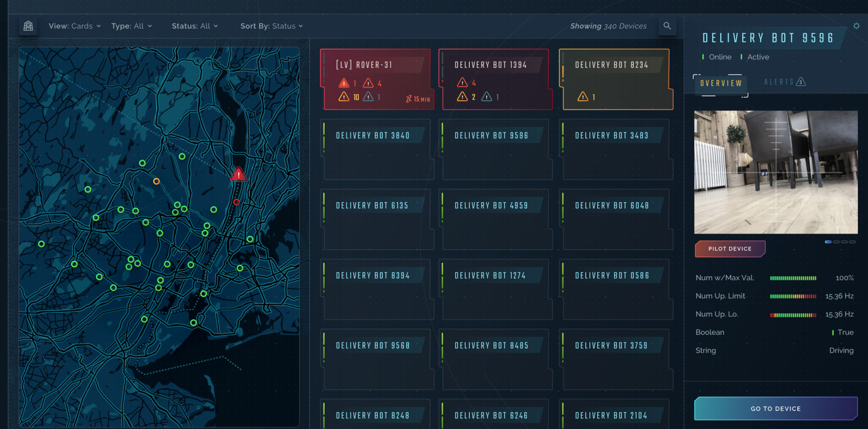868x429 pixels.
Task: Click the Boolean True indicator
Action: [x=843, y=332]
